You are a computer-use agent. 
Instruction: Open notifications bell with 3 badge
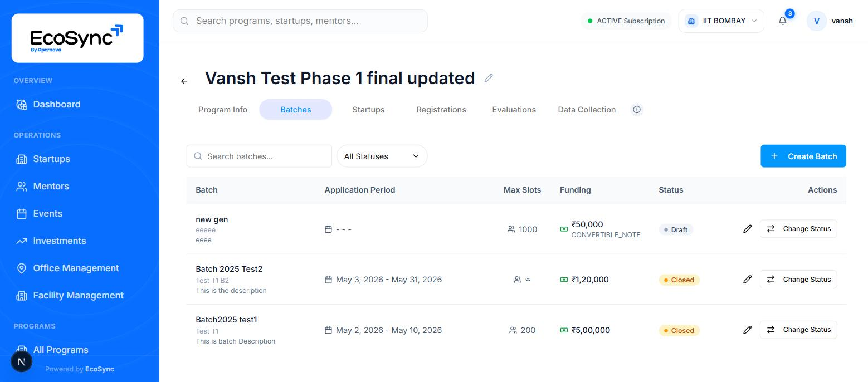tap(783, 21)
